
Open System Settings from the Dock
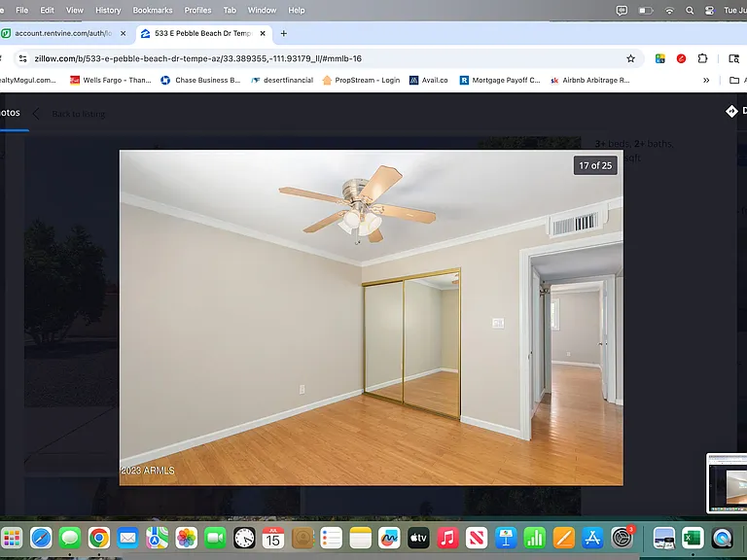622,538
